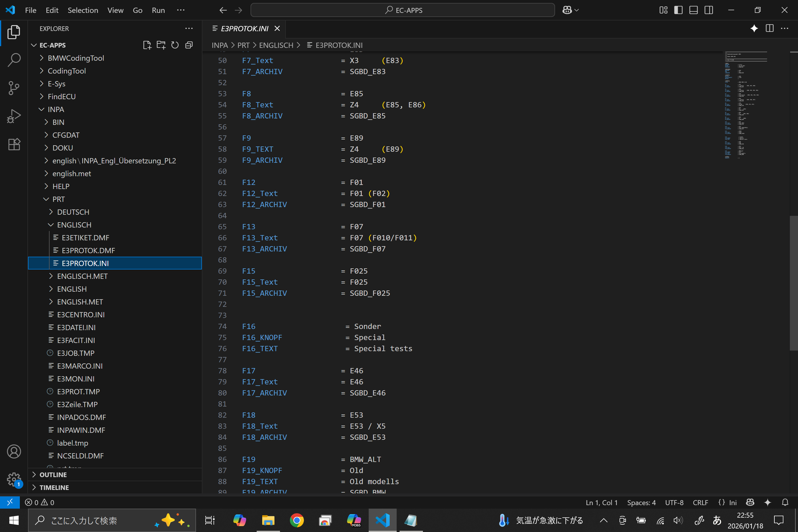Click the EC-APPS command center search box
Image resolution: width=798 pixels, height=532 pixels.
pos(403,10)
